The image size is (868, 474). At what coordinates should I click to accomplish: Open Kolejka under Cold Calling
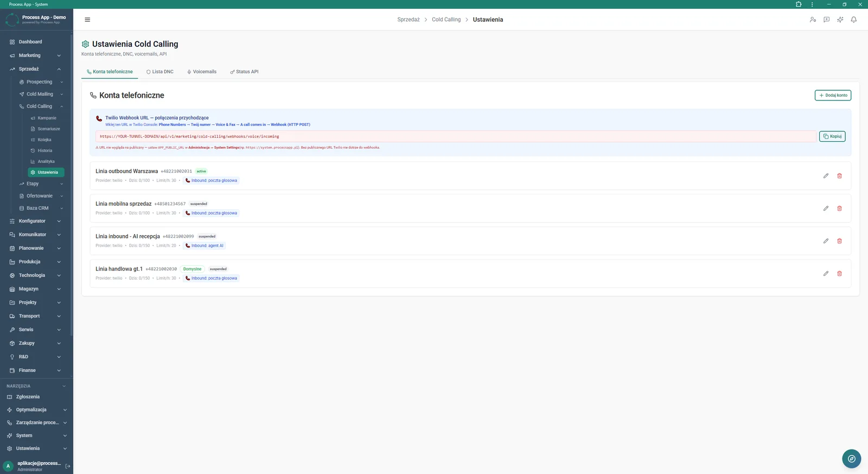coord(47,140)
